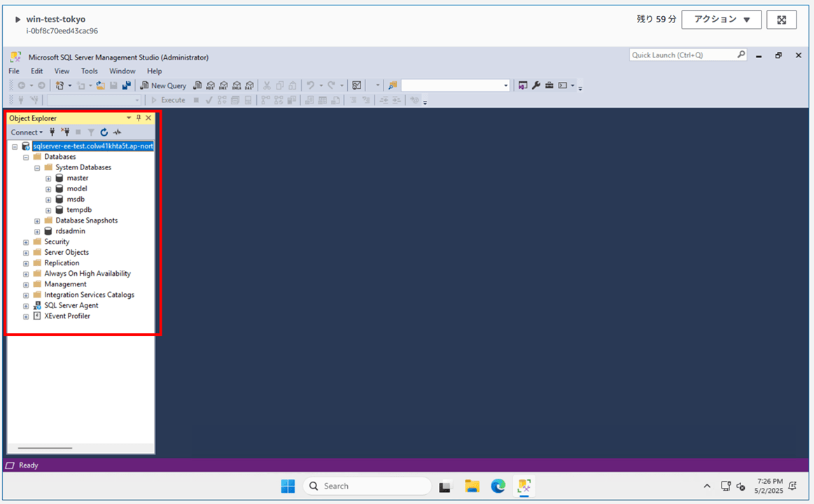The width and height of the screenshot is (814, 504).
Task: Select the Always On High Availability folder
Action: pos(87,274)
